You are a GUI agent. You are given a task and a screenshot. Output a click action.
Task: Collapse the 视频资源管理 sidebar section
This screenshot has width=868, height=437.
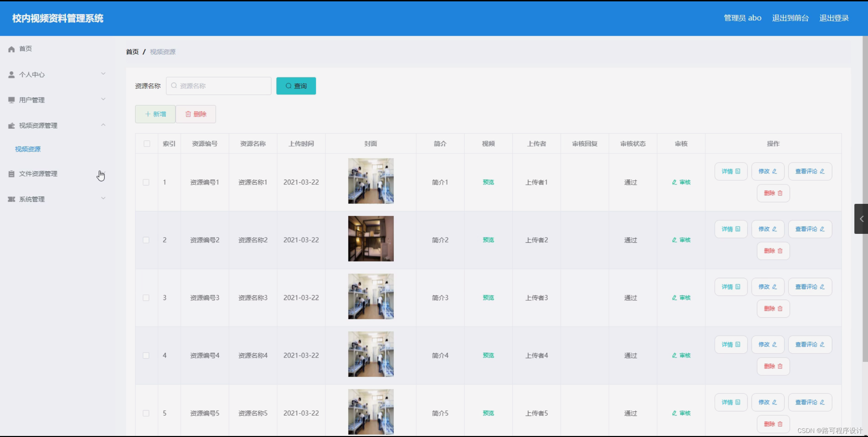(103, 125)
